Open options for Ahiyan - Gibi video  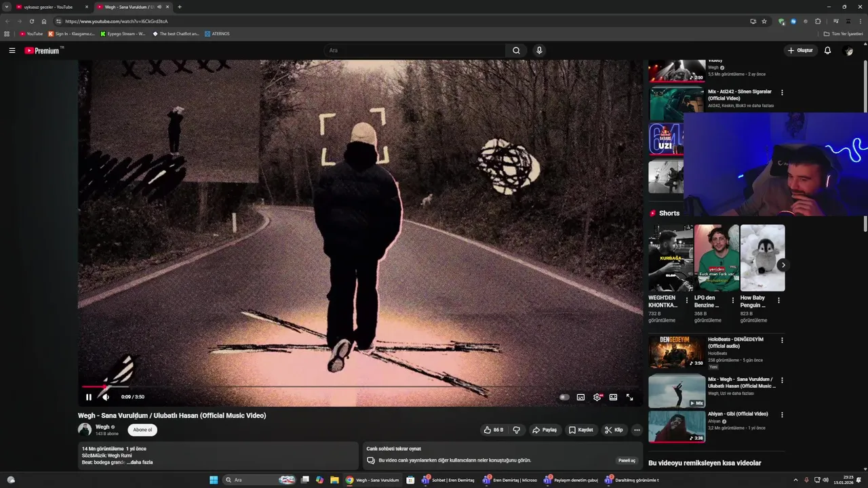[782, 415]
